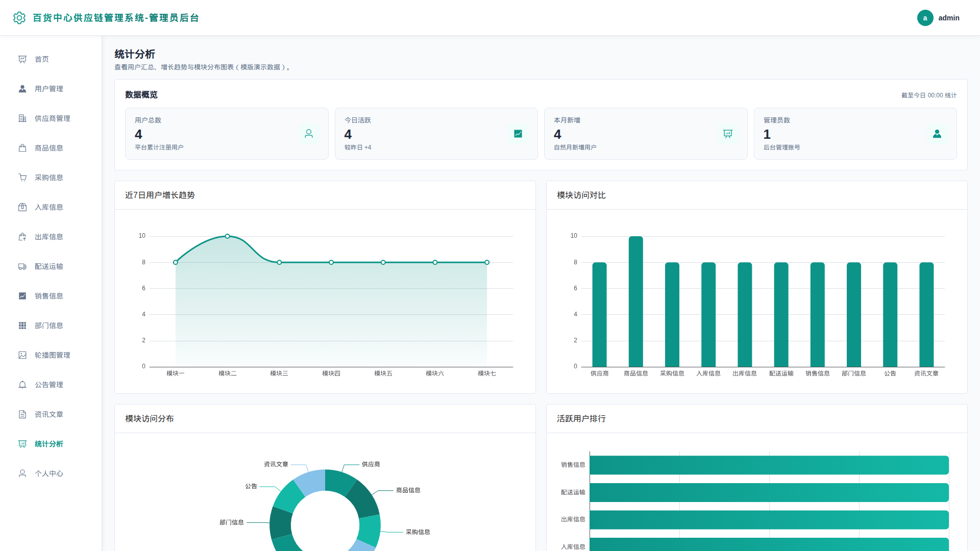This screenshot has width=980, height=551.
Task: Select the active 统计分析 sidebar item
Action: 51,444
